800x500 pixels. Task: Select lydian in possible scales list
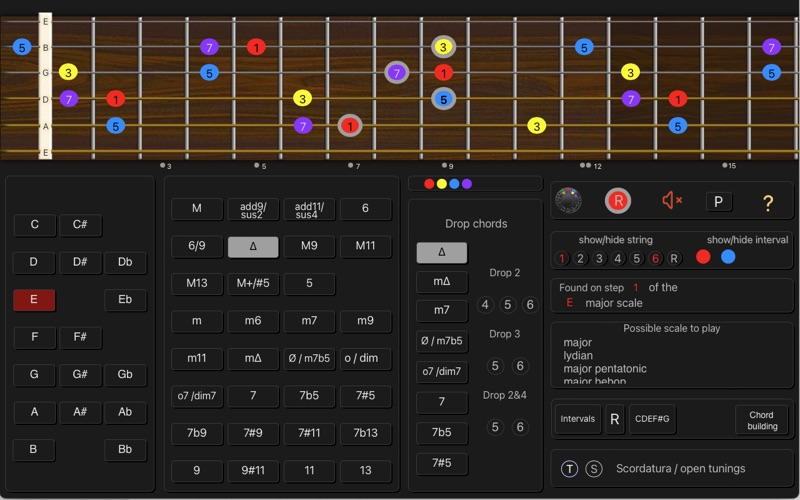578,356
